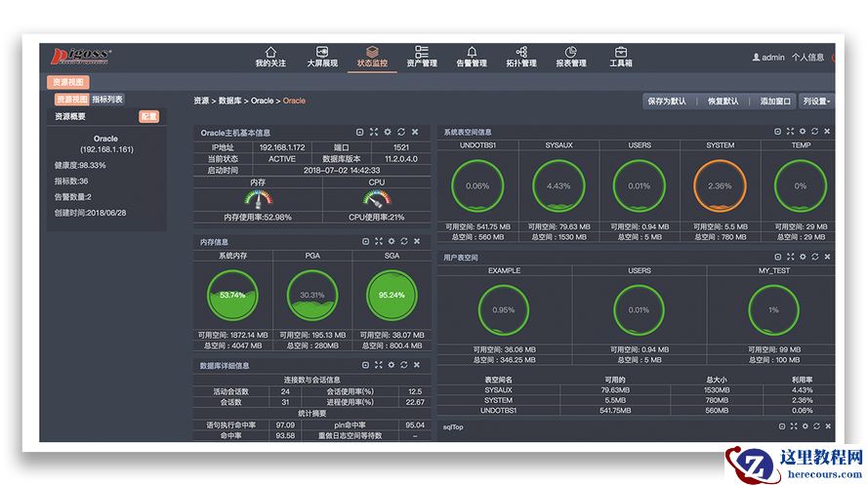
Task: Fullscreen the Oracle主机基本信息 panel
Action: [374, 133]
